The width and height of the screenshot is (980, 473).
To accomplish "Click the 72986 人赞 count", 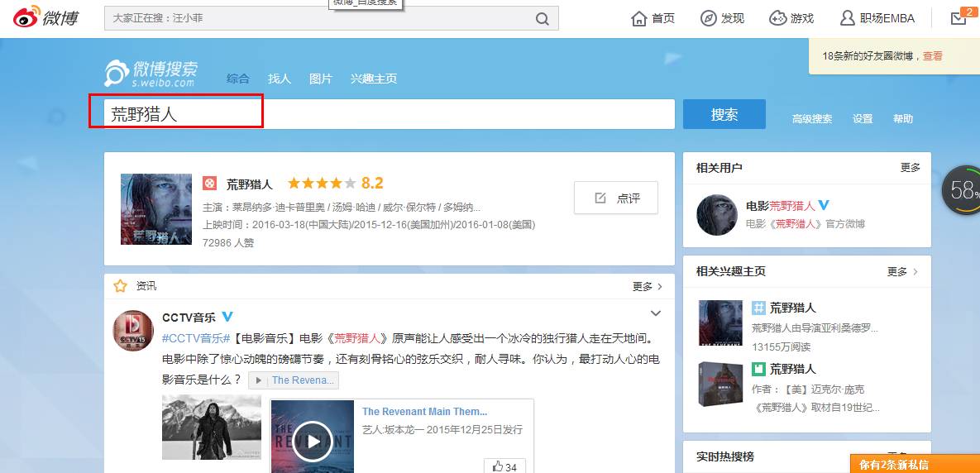I will pyautogui.click(x=228, y=242).
